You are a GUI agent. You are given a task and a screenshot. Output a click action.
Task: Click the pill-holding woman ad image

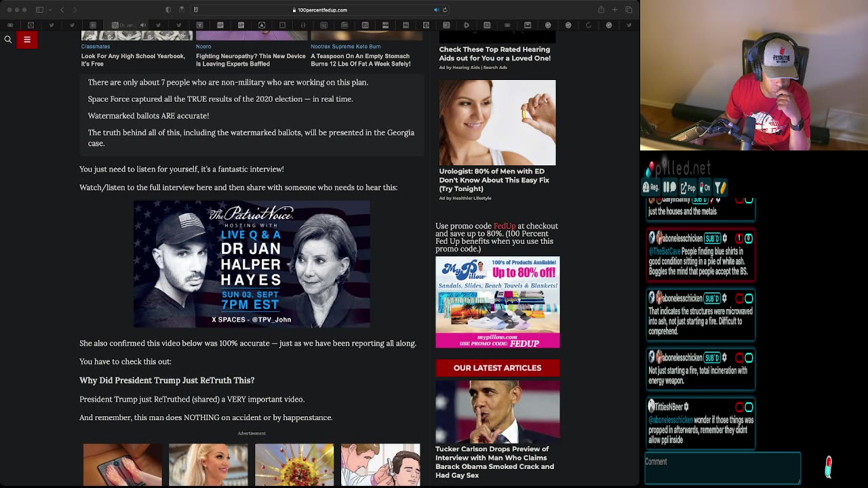click(x=497, y=123)
